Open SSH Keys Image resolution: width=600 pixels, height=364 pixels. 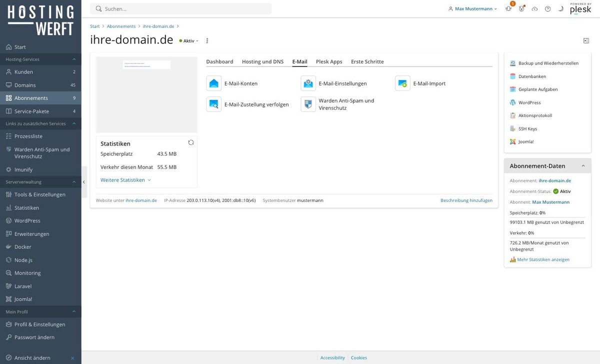tap(527, 128)
